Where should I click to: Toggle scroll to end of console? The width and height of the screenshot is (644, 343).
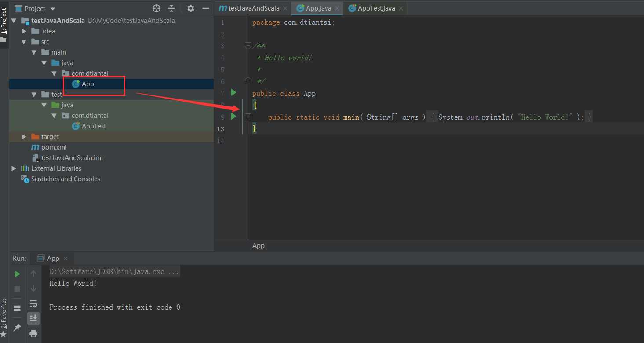(33, 318)
